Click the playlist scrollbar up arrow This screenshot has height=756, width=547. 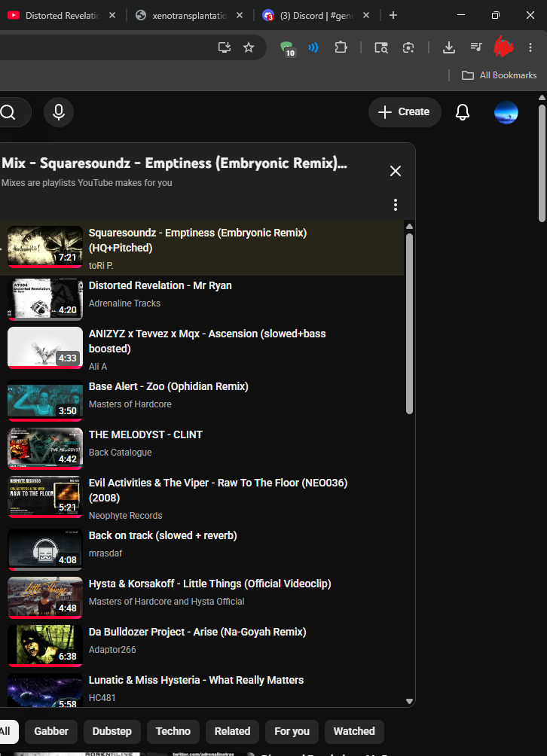coord(410,227)
